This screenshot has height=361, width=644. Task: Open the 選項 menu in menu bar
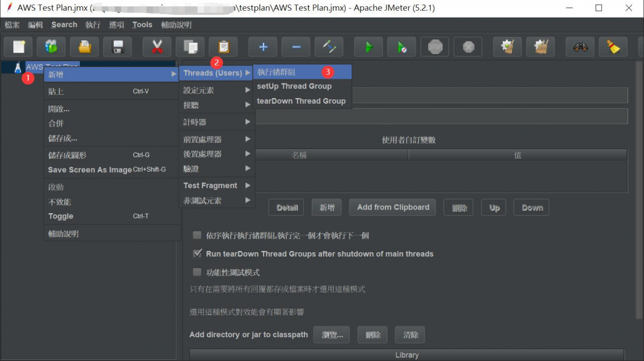point(116,25)
